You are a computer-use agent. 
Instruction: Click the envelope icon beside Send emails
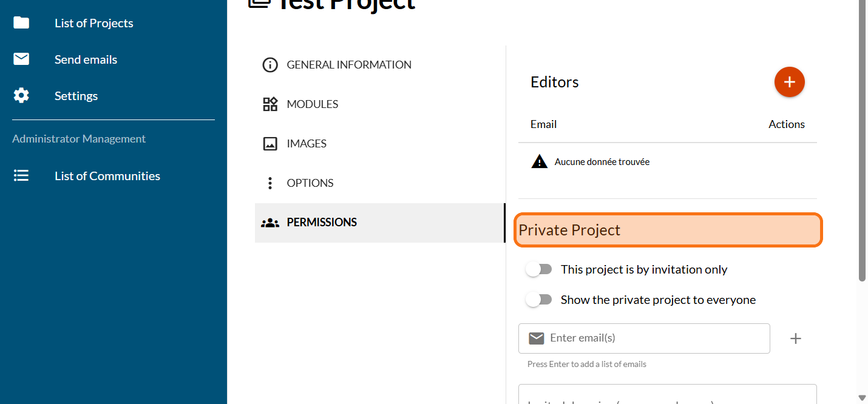tap(21, 59)
